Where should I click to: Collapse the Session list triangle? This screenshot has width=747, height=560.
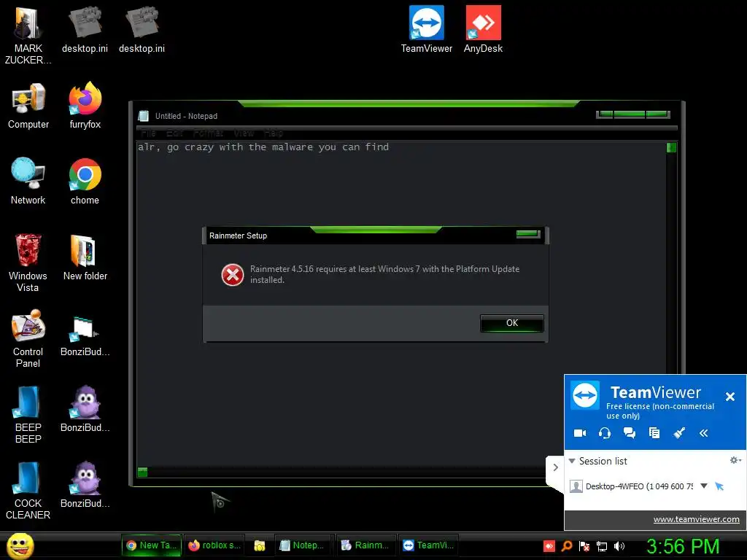tap(572, 461)
